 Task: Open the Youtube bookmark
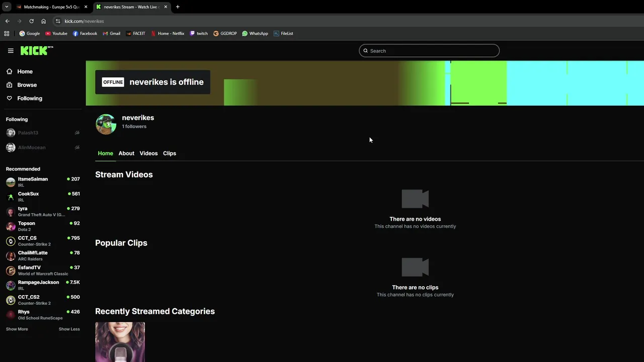(56, 34)
